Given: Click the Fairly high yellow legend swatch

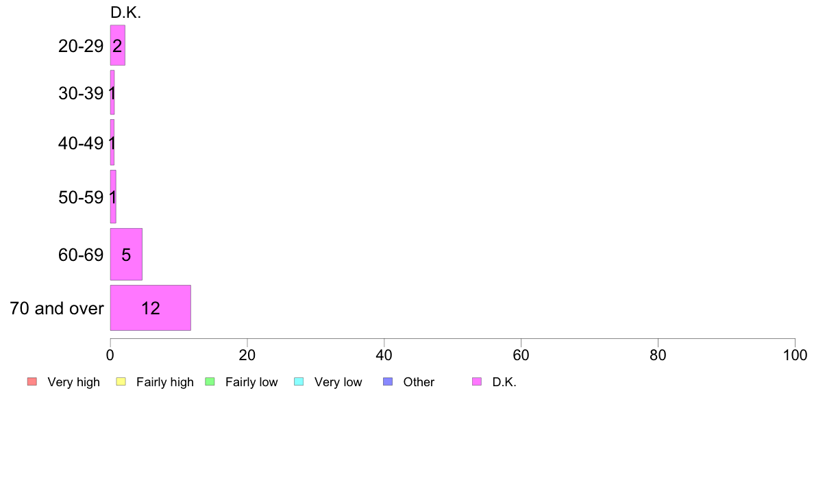Looking at the screenshot, I should 121,381.
